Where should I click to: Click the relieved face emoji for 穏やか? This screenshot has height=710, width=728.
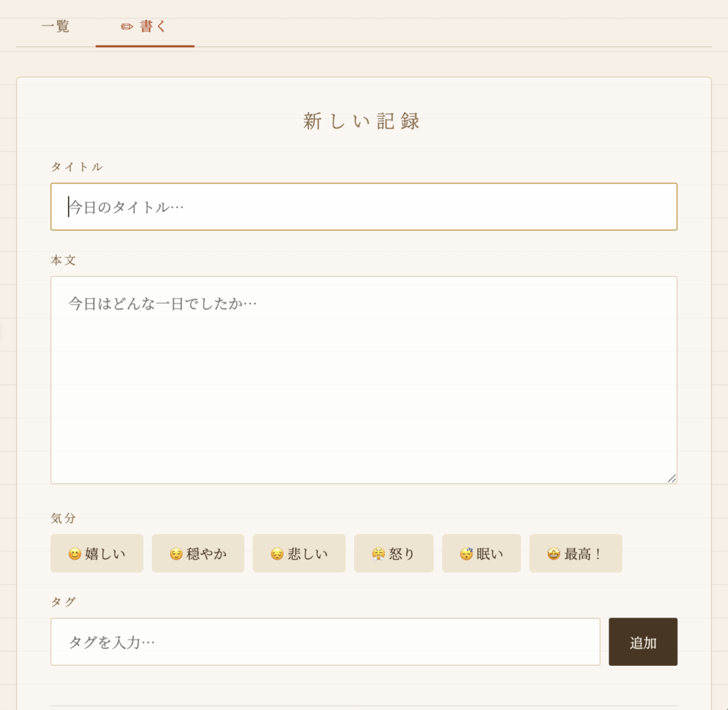176,554
